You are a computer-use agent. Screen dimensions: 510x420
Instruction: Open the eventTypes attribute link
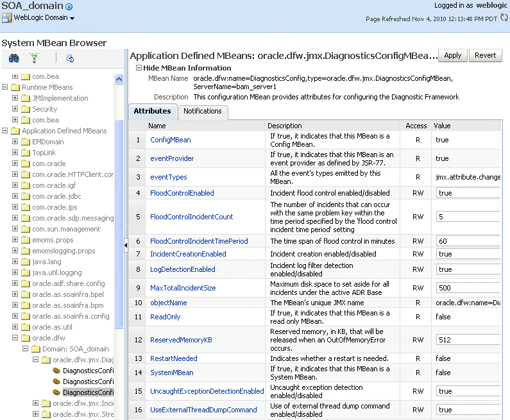(x=169, y=177)
